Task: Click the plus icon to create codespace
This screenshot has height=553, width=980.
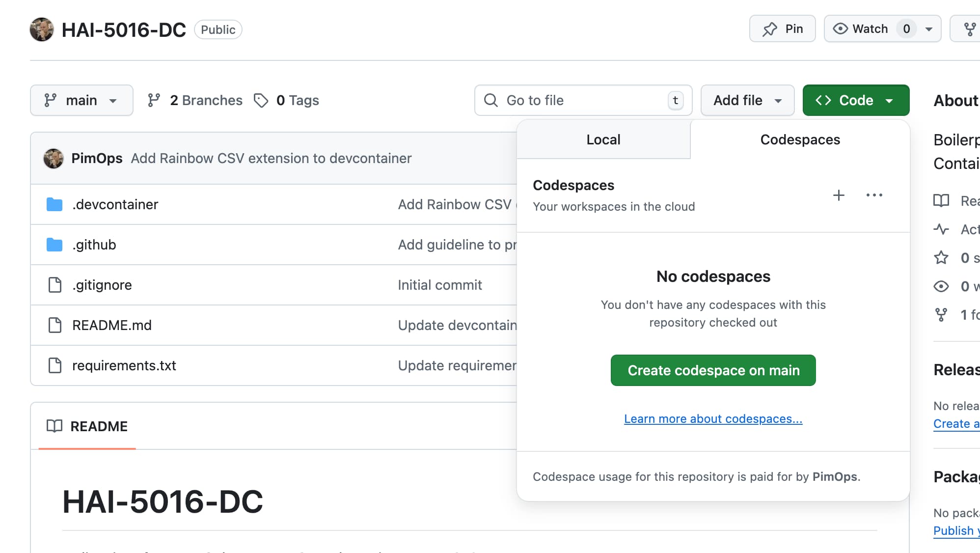Action: (839, 195)
